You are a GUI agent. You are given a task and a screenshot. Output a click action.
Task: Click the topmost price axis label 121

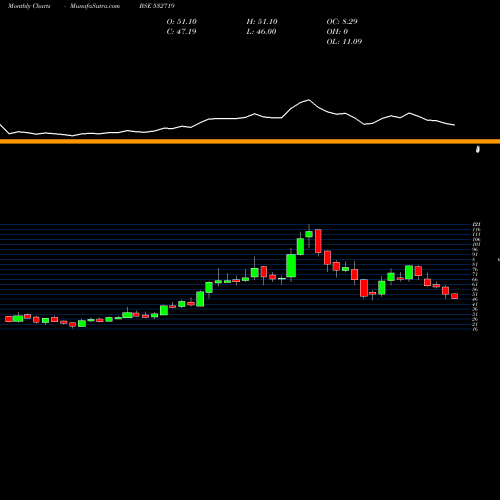(476, 224)
